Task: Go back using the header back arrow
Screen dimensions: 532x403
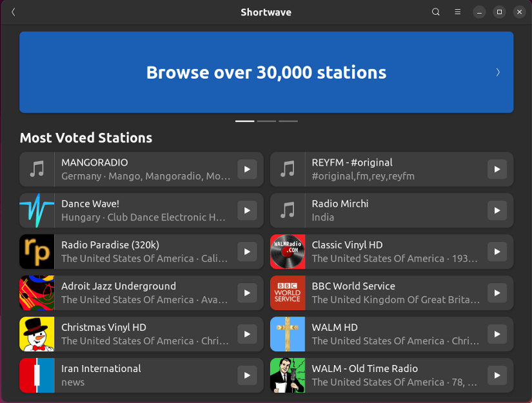Action: pyautogui.click(x=14, y=12)
